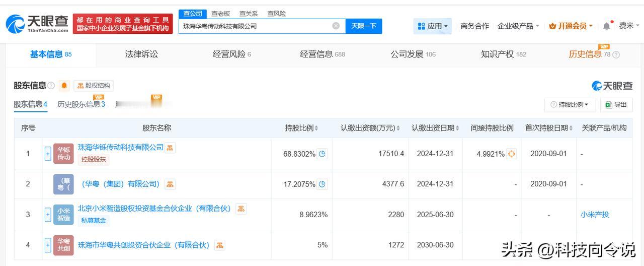This screenshot has height=266, width=644.
Task: Switch to the 法律诉讼 tab
Action: [x=141, y=54]
